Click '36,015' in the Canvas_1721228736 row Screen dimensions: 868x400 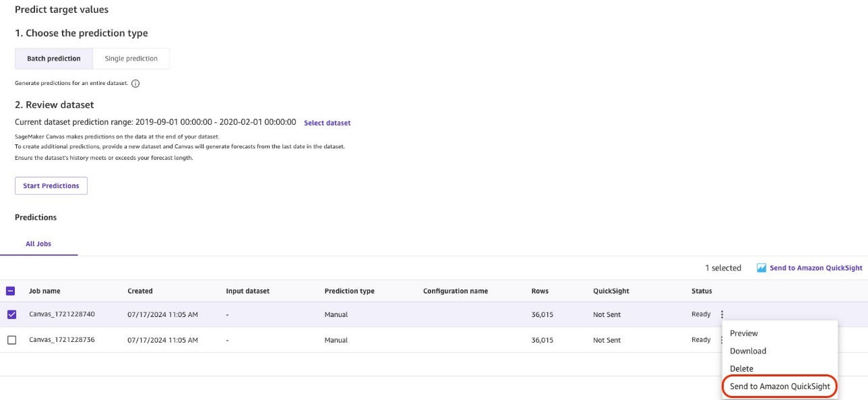(542, 340)
